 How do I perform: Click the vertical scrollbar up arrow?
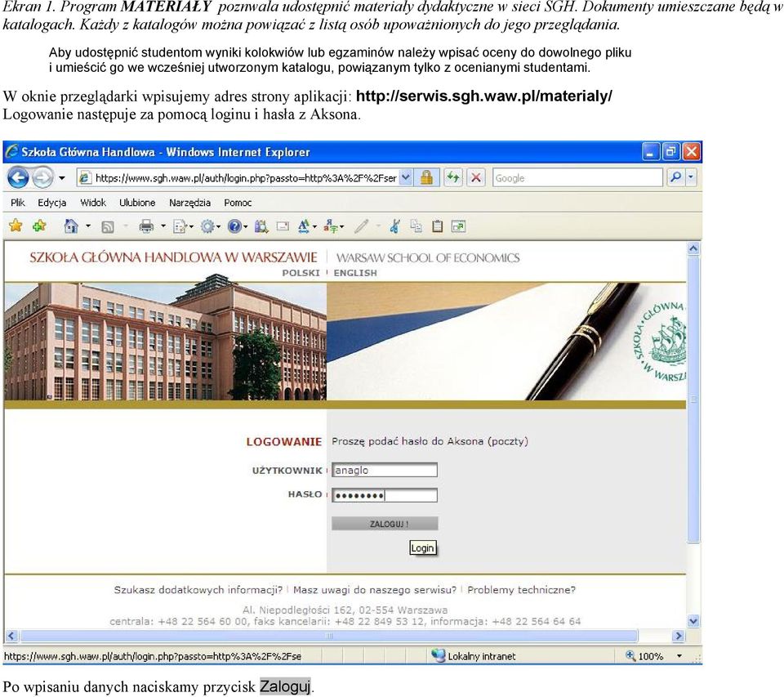point(693,248)
